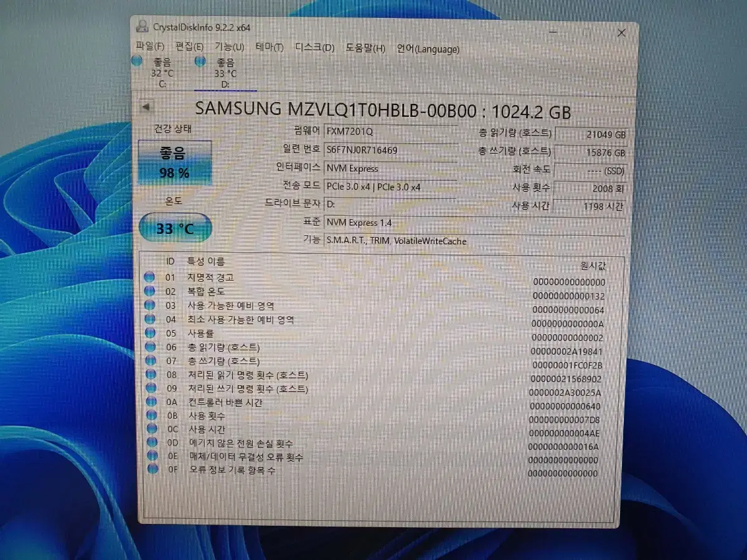Screen dimensions: 747x560
Task: Click the status orb for drive C:
Action: 137,61
